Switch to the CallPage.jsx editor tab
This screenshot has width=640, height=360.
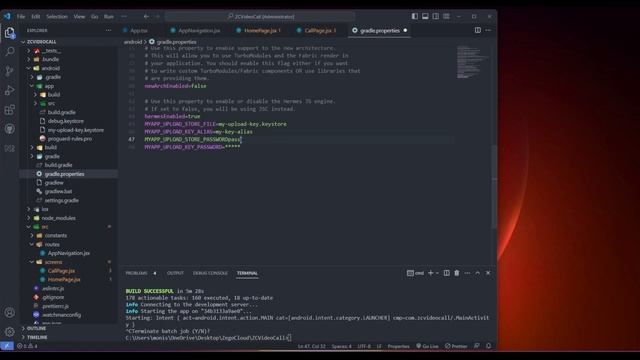point(320,31)
